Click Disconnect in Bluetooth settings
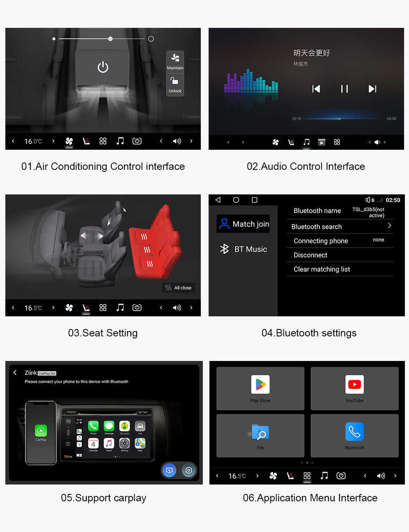 (310, 255)
